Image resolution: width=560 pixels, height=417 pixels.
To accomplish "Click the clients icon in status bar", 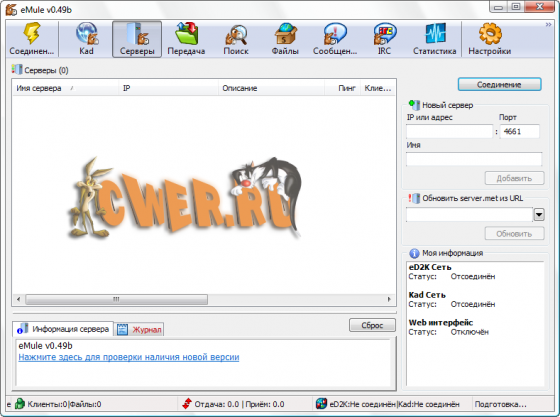I will [x=20, y=404].
